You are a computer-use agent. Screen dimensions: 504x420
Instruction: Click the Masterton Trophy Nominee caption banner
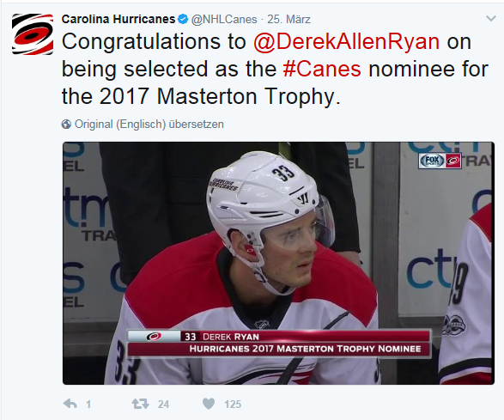click(x=279, y=344)
